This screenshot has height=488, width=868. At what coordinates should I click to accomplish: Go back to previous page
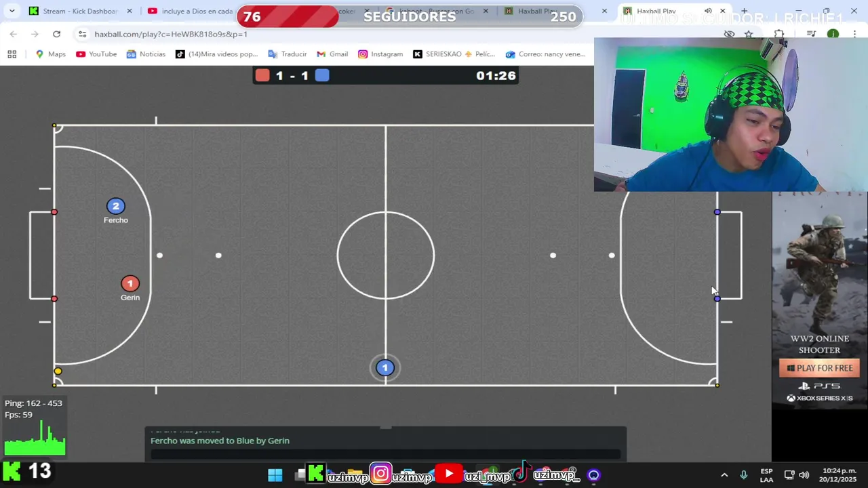pos(13,34)
